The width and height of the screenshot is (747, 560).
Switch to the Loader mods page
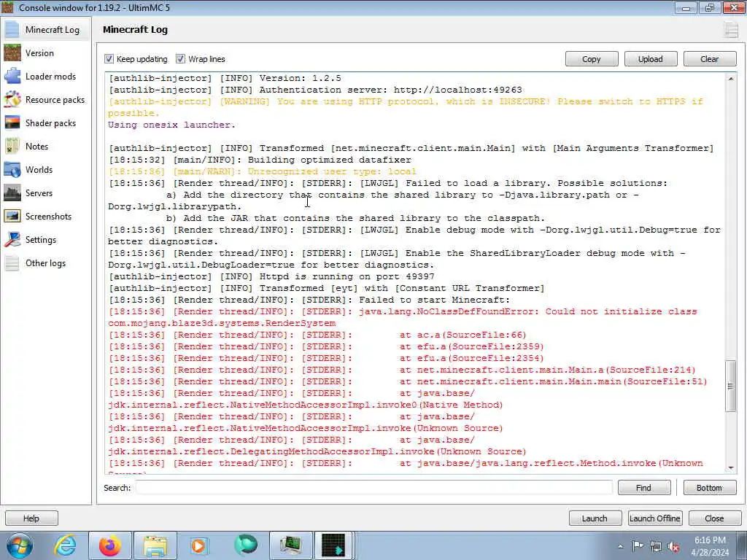[x=50, y=76]
